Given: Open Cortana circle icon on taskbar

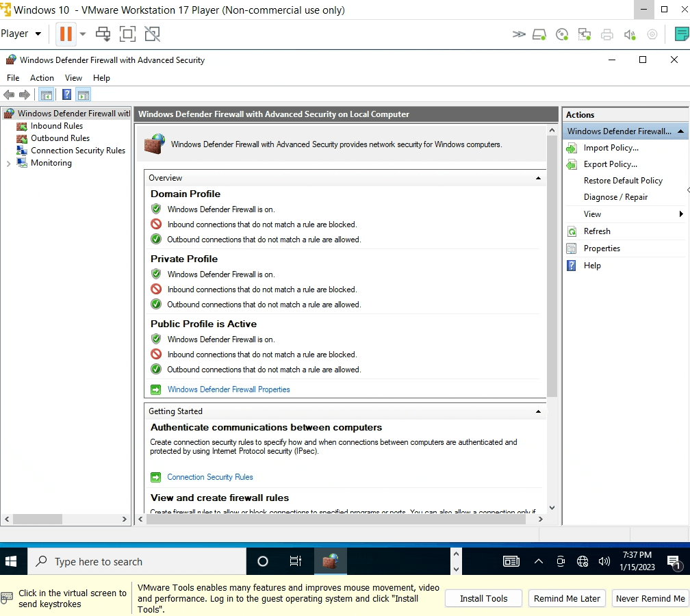Looking at the screenshot, I should click(x=263, y=561).
